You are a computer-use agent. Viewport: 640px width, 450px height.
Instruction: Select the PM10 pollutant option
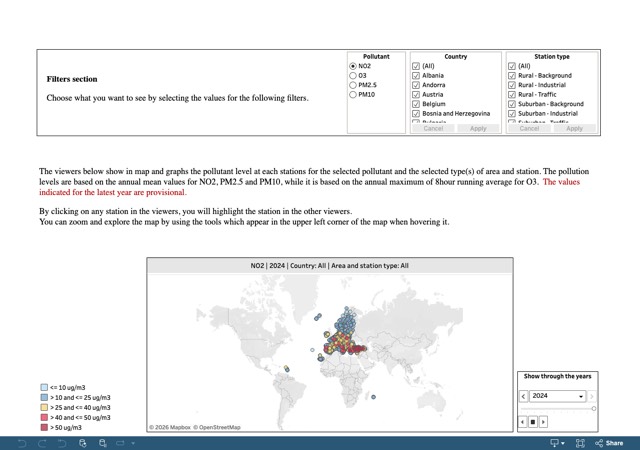(353, 94)
